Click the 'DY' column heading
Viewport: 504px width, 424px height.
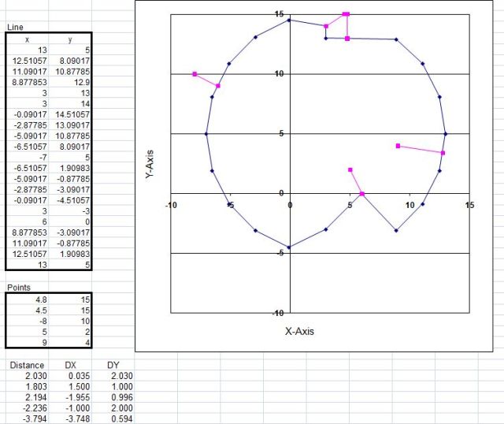point(115,366)
